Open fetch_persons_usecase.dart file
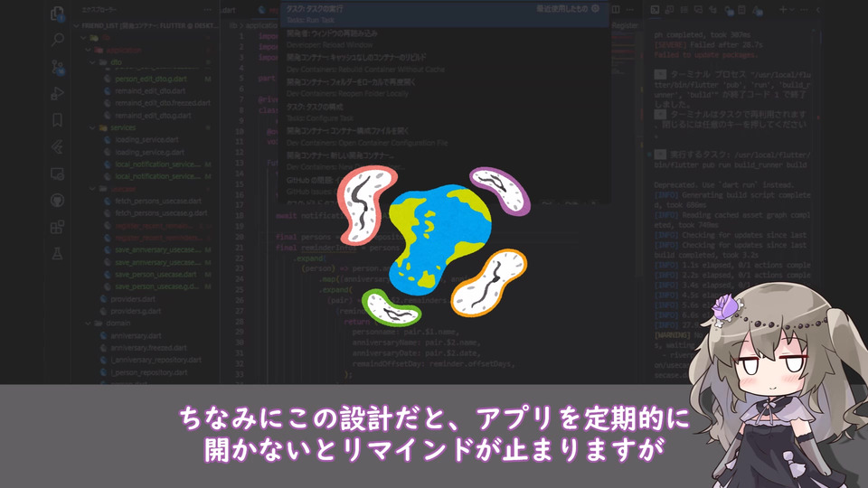Screen dimensions: 868x488 tap(157, 202)
